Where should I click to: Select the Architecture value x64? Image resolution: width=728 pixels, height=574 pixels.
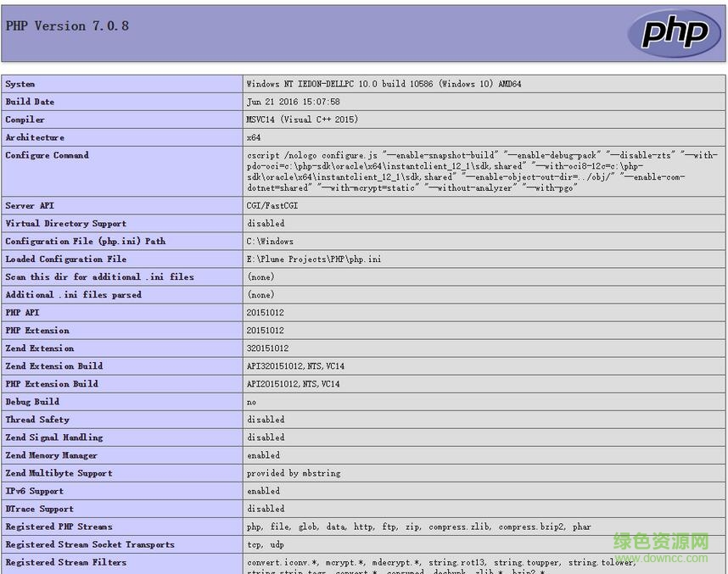pyautogui.click(x=254, y=137)
